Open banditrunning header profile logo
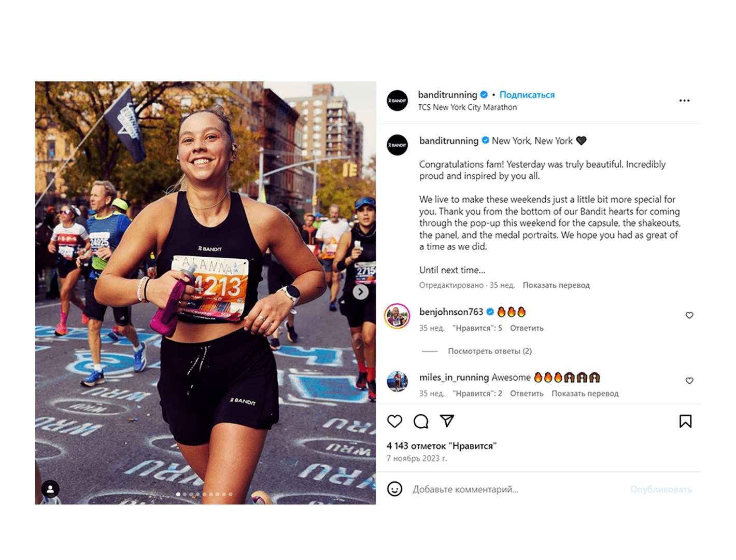 (x=398, y=101)
